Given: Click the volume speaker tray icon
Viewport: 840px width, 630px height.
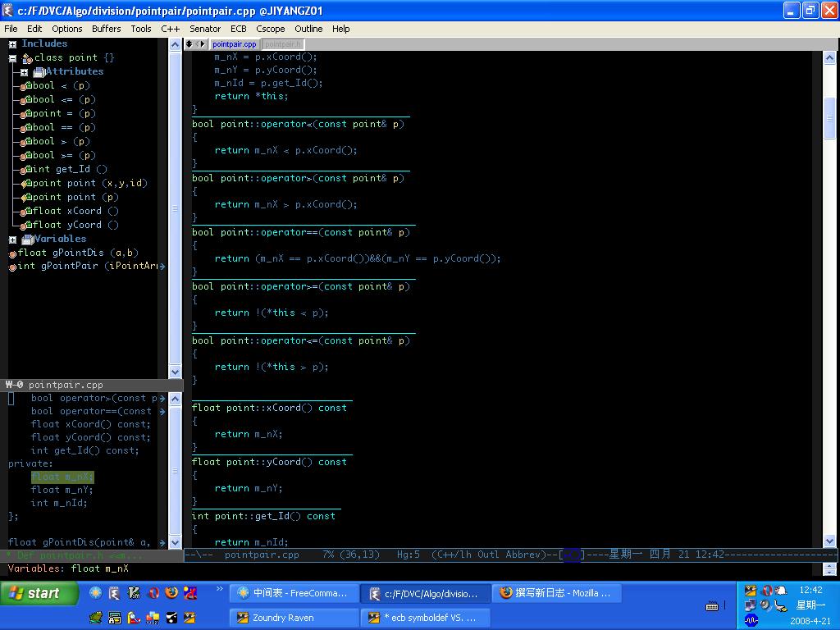Looking at the screenshot, I should (765, 605).
